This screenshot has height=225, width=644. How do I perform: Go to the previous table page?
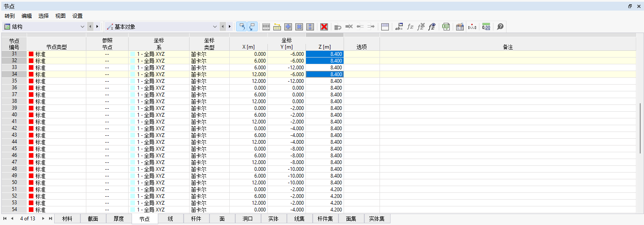pos(12,219)
